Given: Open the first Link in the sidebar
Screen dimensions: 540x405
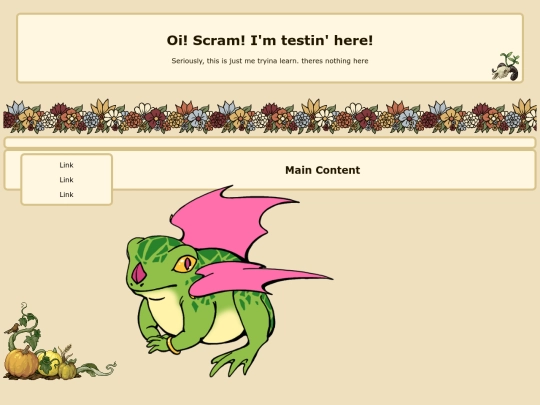Looking at the screenshot, I should [x=66, y=165].
